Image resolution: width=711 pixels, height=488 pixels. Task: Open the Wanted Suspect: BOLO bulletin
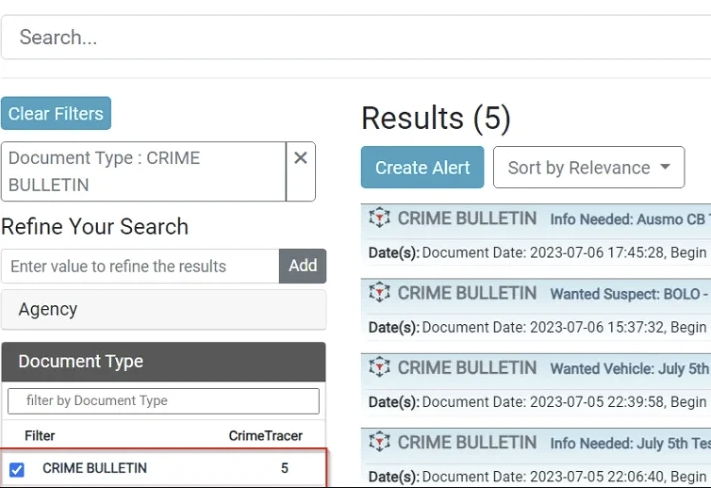(629, 294)
